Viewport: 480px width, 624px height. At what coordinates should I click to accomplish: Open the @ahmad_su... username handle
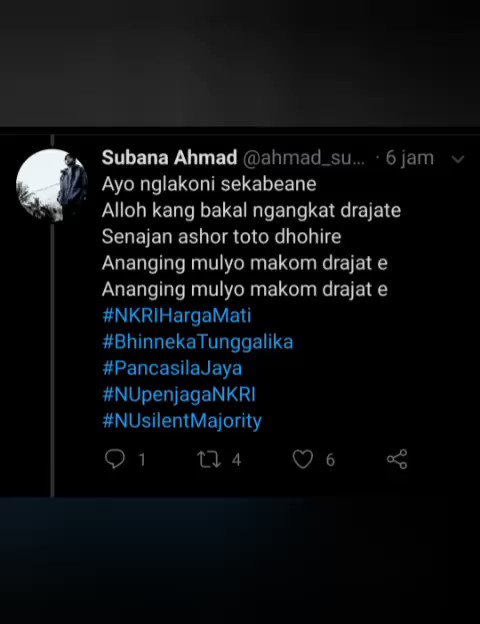click(x=303, y=158)
